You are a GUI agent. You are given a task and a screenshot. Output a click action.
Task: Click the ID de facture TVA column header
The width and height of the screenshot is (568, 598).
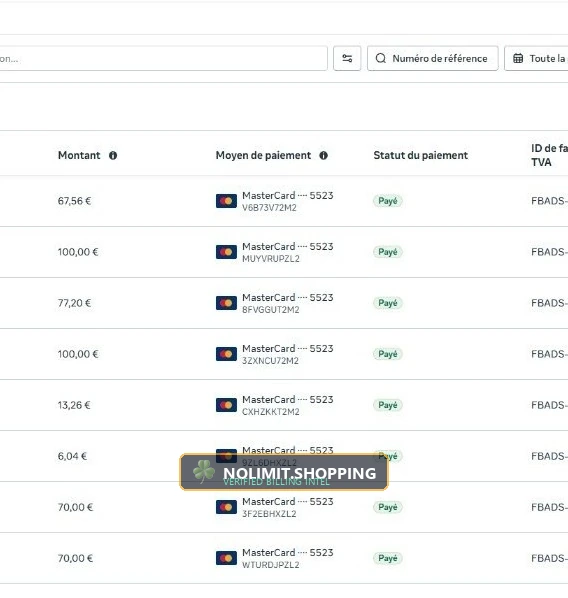point(549,155)
